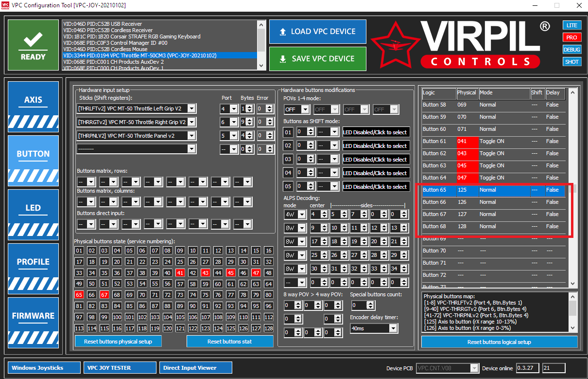Image resolution: width=588 pixels, height=379 pixels.
Task: Click the SHOT screenshot button
Action: click(572, 62)
